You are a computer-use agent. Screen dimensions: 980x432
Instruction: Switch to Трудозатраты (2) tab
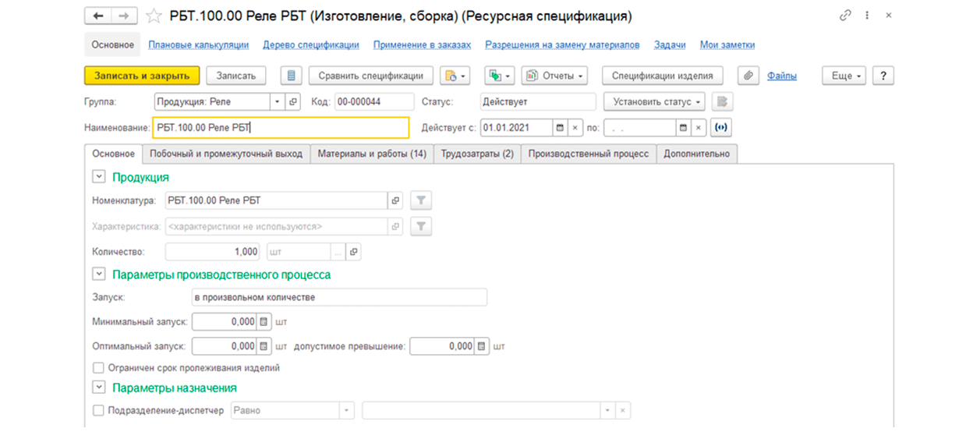click(477, 154)
